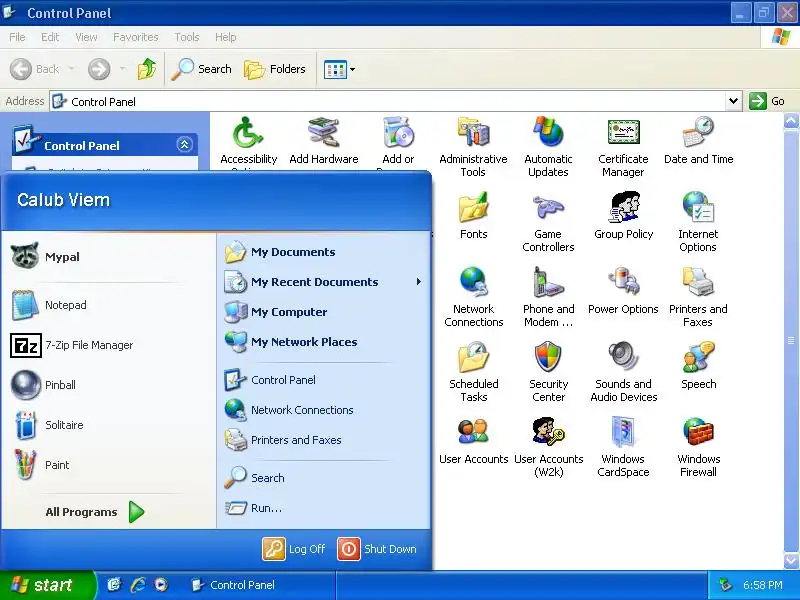
Task: Click the Start button
Action: 47,585
